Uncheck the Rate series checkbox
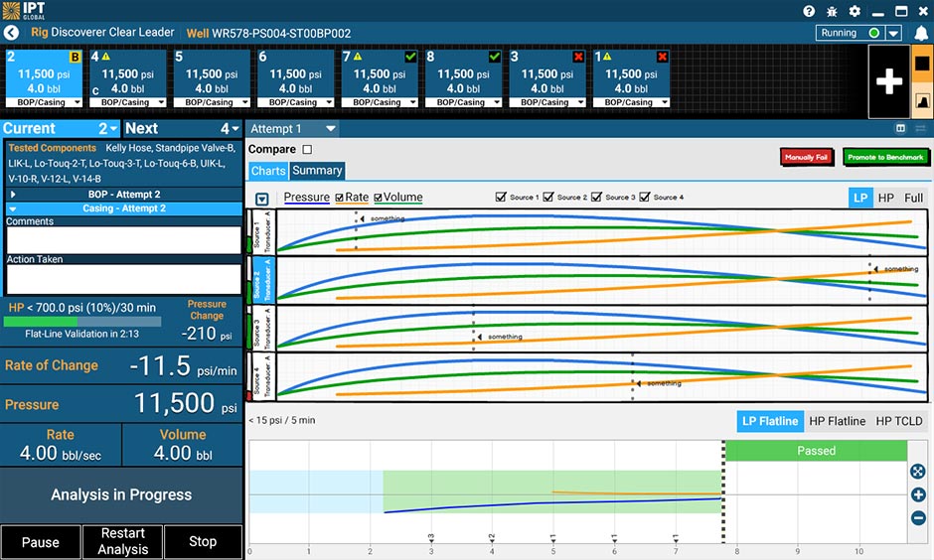The image size is (934, 560). coord(340,198)
